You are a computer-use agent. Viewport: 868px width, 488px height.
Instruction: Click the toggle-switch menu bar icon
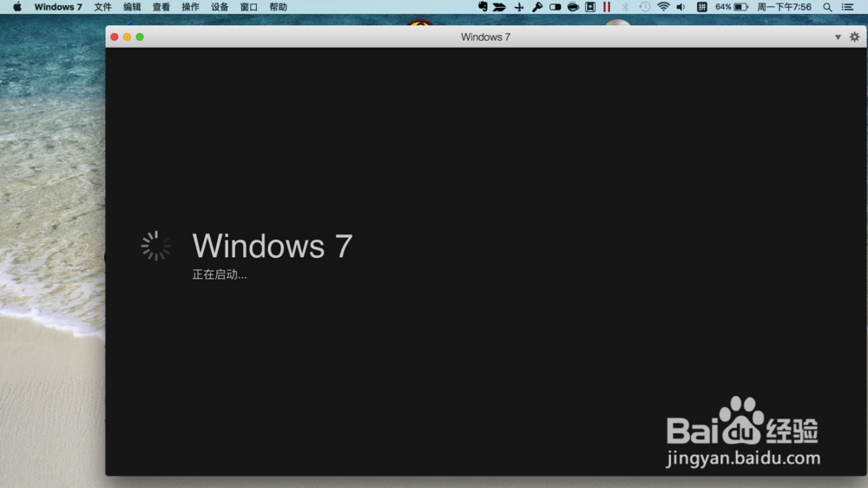(x=556, y=7)
